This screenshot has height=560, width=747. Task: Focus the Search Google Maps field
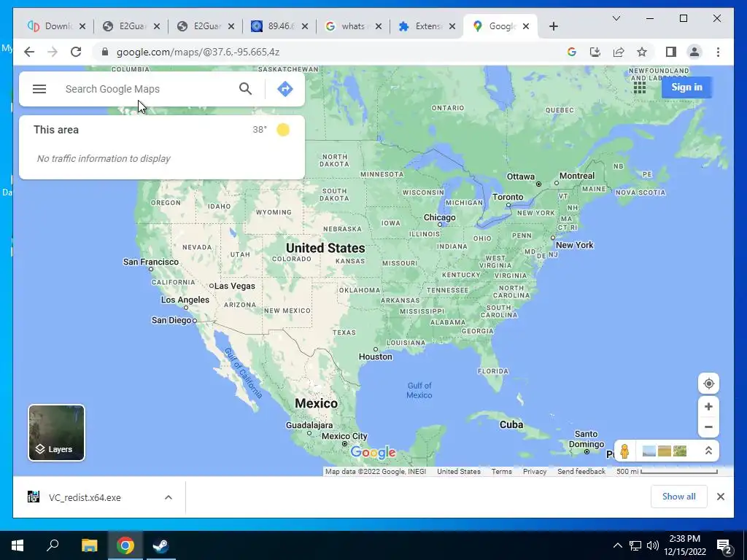pyautogui.click(x=147, y=89)
